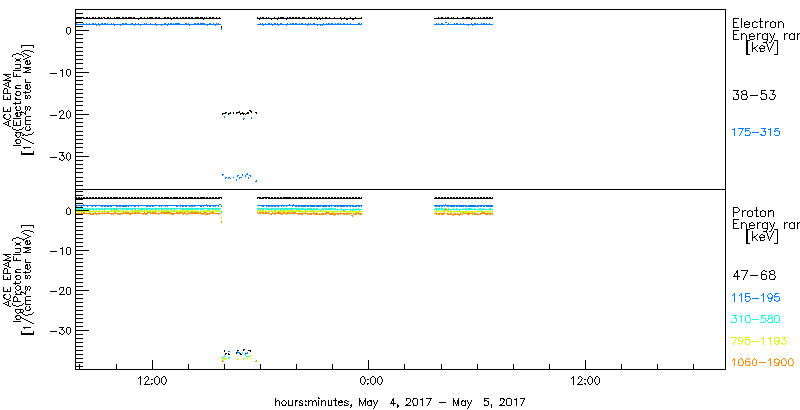The width and height of the screenshot is (800, 410).
Task: Select the 38-53 electron energy label
Action: tap(754, 95)
